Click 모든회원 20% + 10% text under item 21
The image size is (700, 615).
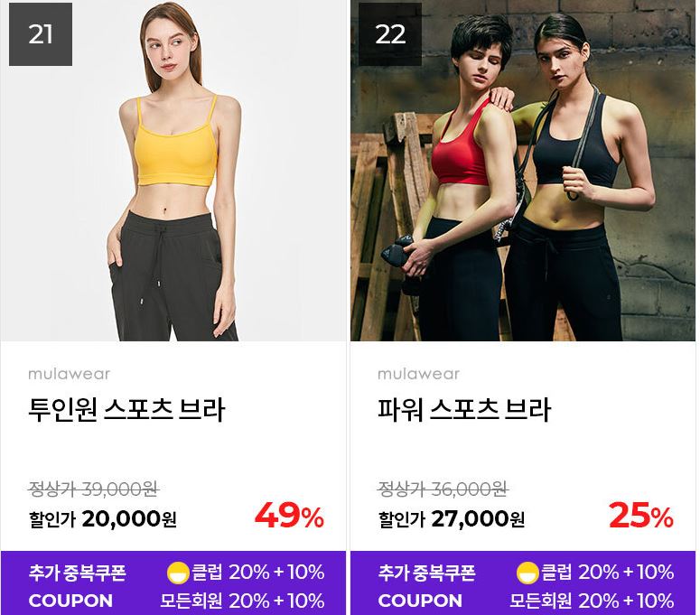tap(242, 601)
